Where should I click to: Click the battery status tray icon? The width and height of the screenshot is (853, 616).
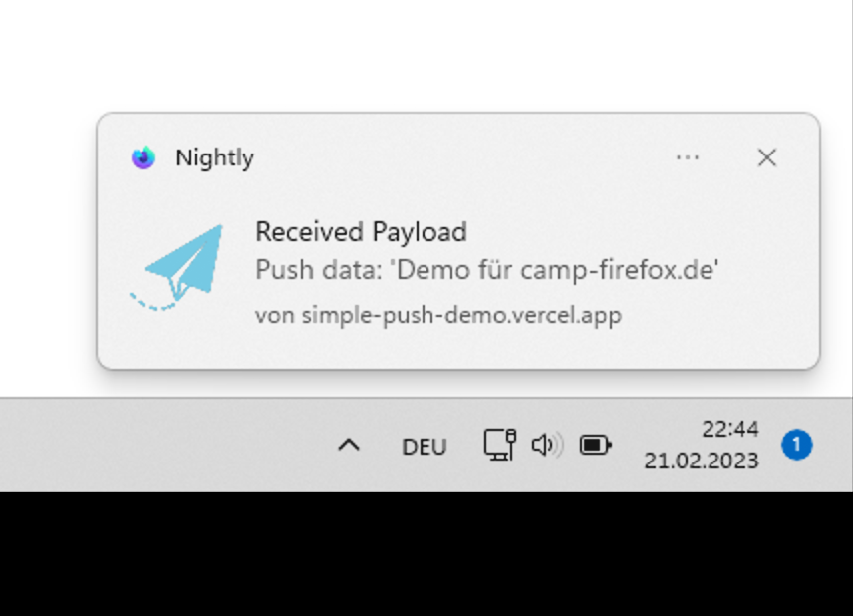(595, 445)
